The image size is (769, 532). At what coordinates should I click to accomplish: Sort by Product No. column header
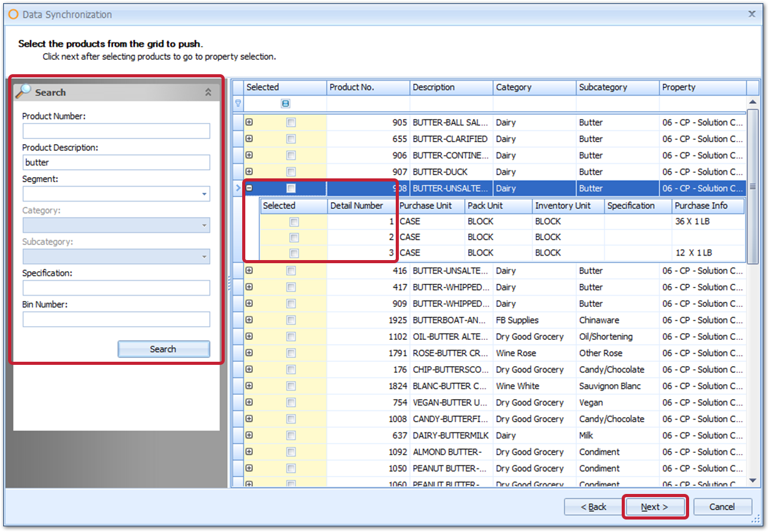coord(368,87)
